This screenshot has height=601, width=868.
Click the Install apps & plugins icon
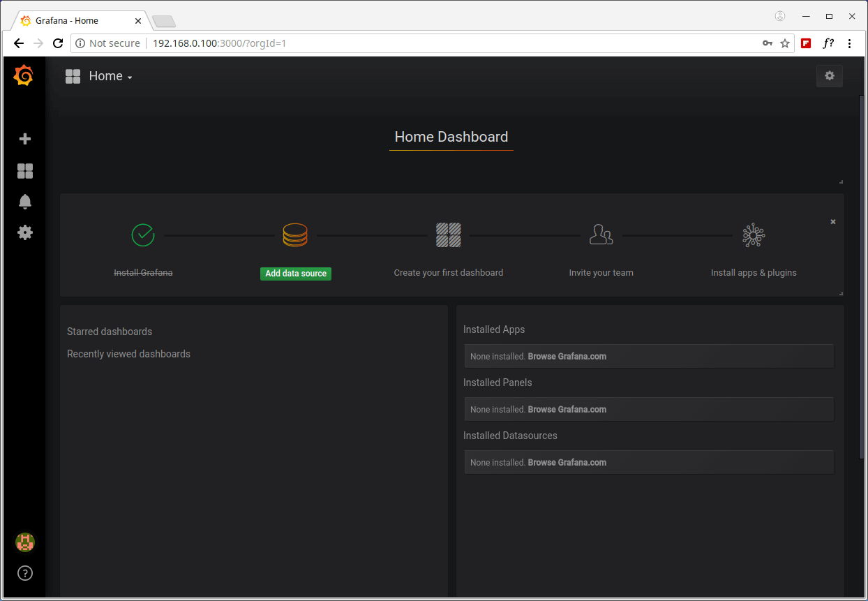point(753,235)
